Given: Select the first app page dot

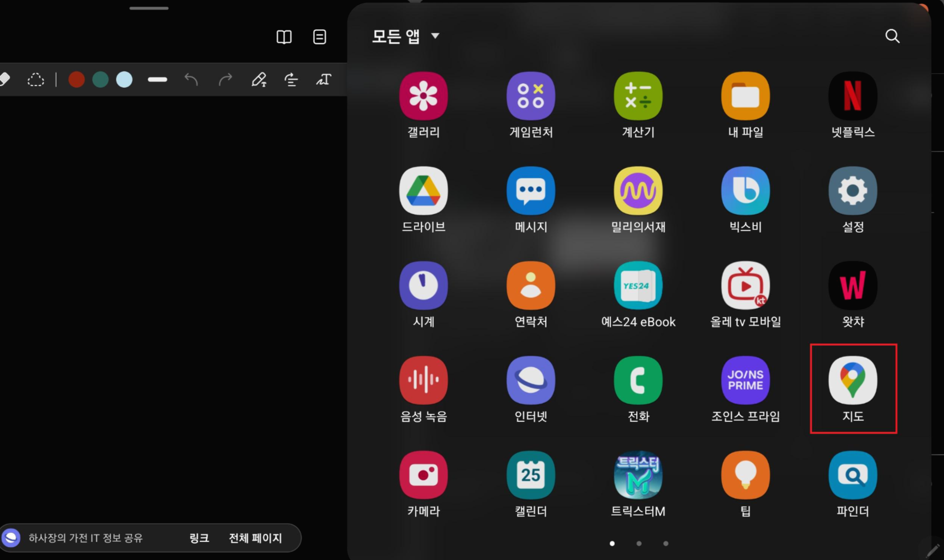Looking at the screenshot, I should click(x=612, y=544).
